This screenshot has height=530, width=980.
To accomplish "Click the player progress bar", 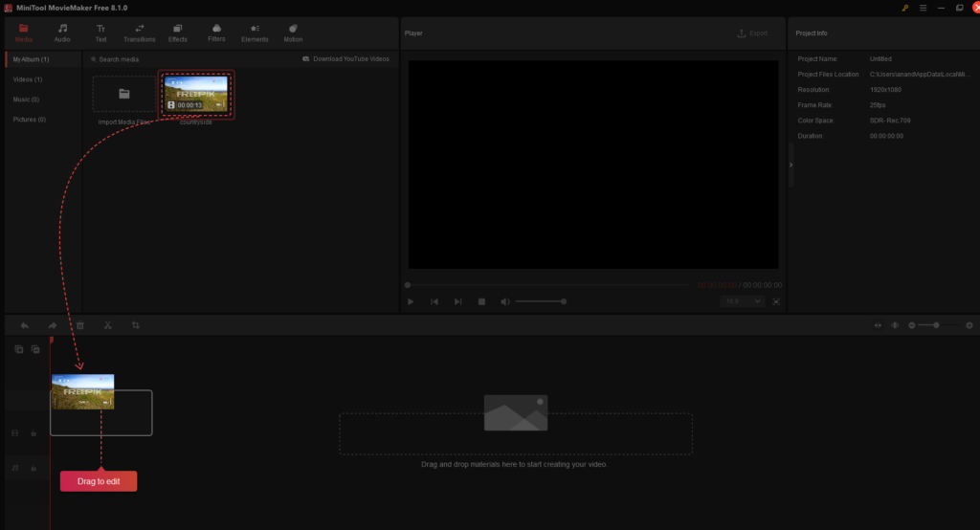I will point(547,285).
